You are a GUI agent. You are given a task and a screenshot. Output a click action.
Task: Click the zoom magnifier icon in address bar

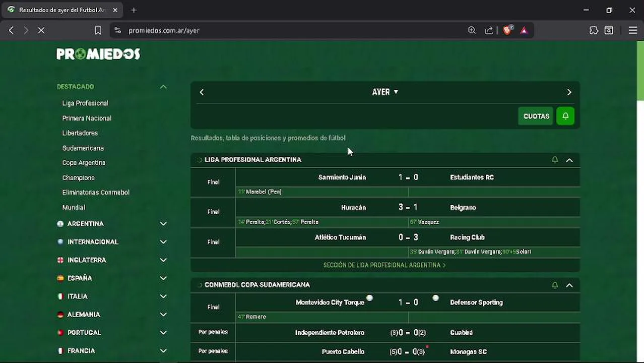point(472,30)
